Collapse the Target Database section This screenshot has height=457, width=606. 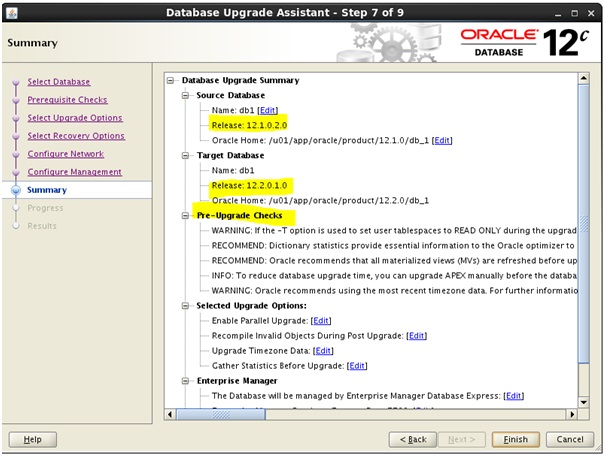coord(186,156)
